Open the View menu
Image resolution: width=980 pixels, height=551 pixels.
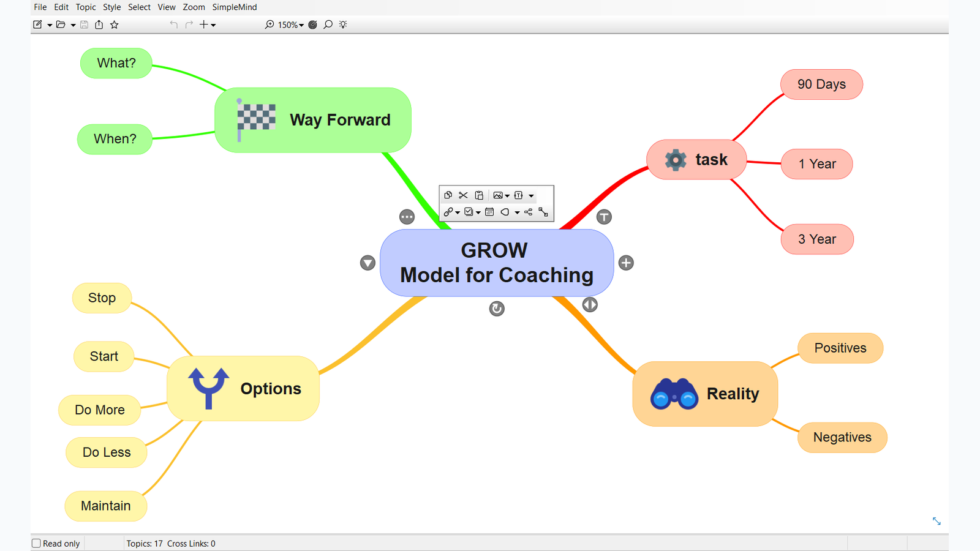pyautogui.click(x=167, y=7)
